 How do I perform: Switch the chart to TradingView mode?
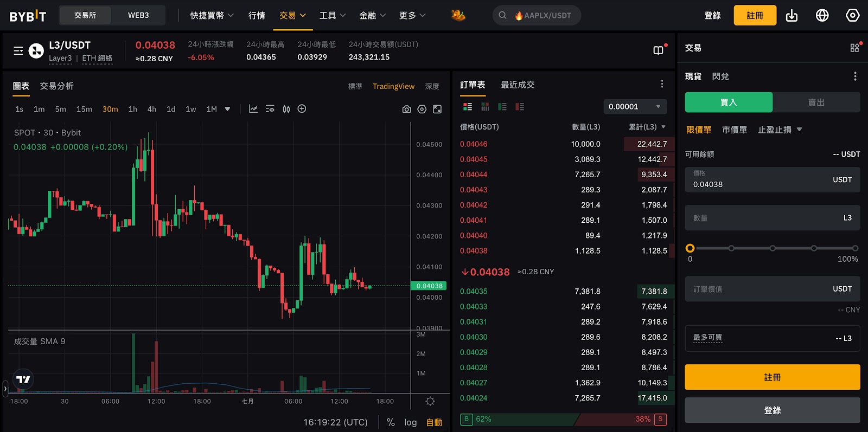click(x=393, y=86)
